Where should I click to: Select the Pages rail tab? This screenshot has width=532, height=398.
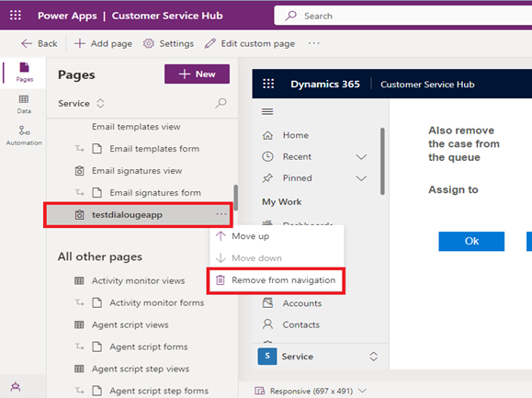click(25, 73)
